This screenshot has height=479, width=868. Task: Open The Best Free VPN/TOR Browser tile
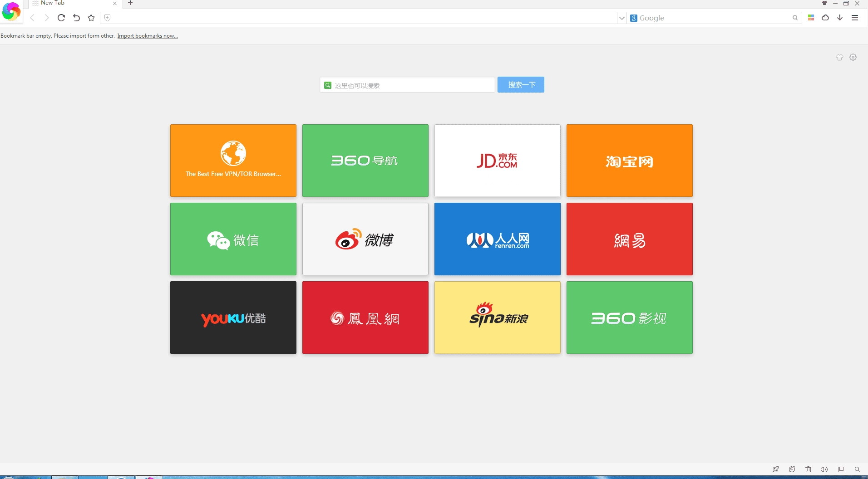233,161
